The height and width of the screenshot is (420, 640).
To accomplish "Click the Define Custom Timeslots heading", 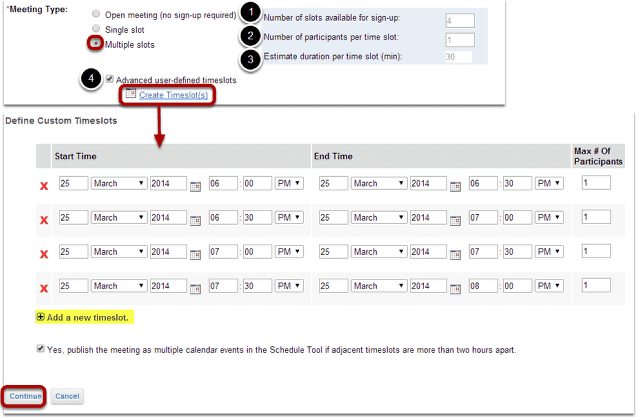I will (61, 121).
